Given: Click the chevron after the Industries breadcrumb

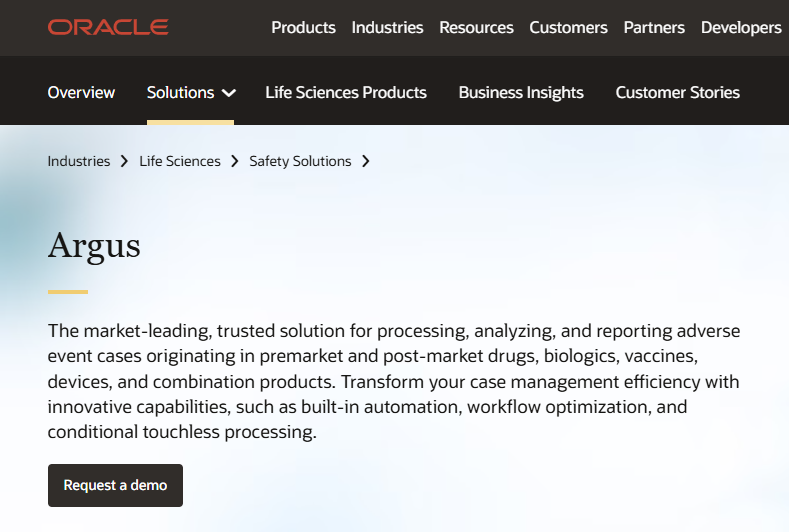Looking at the screenshot, I should (125, 160).
